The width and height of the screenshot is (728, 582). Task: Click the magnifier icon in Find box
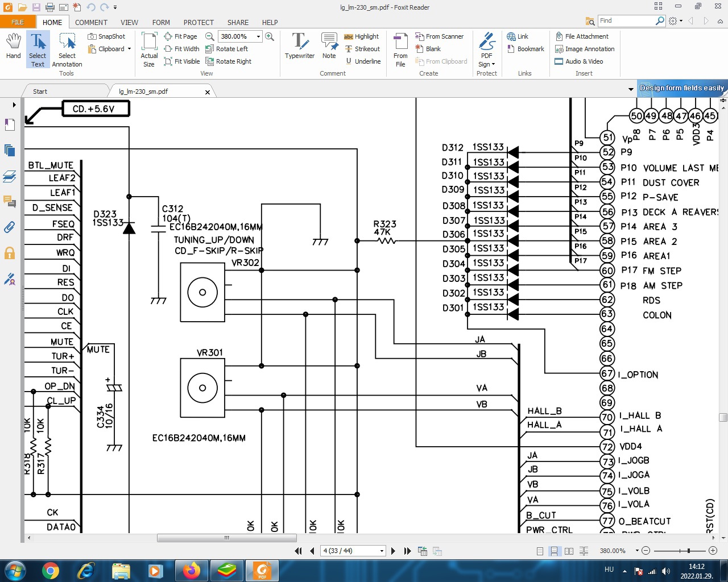click(x=660, y=20)
